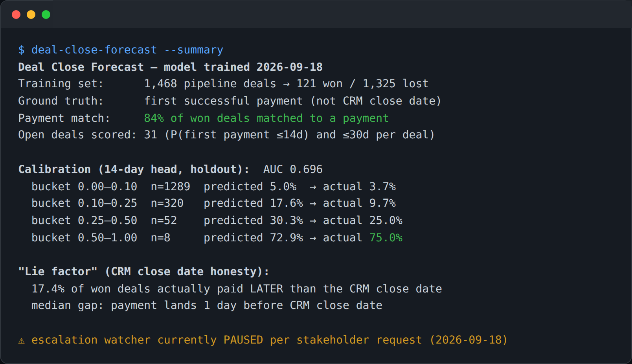Click the command 'deal-close-forecast --summary'
The image size is (632, 364).
pos(127,50)
